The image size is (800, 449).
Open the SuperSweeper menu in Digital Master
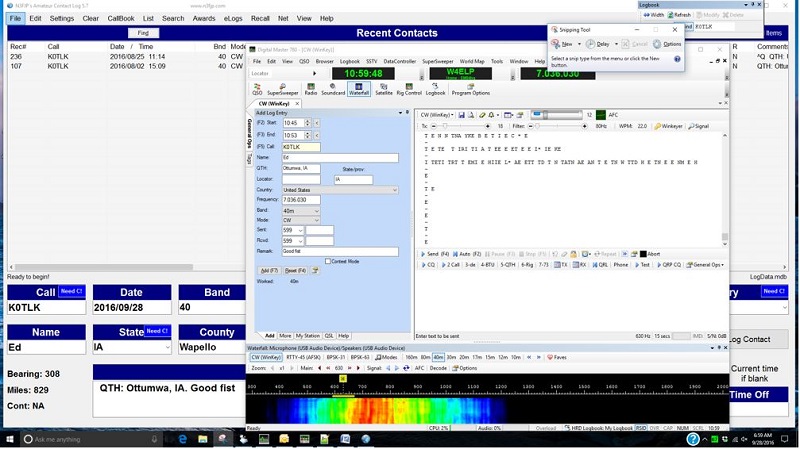(x=437, y=61)
